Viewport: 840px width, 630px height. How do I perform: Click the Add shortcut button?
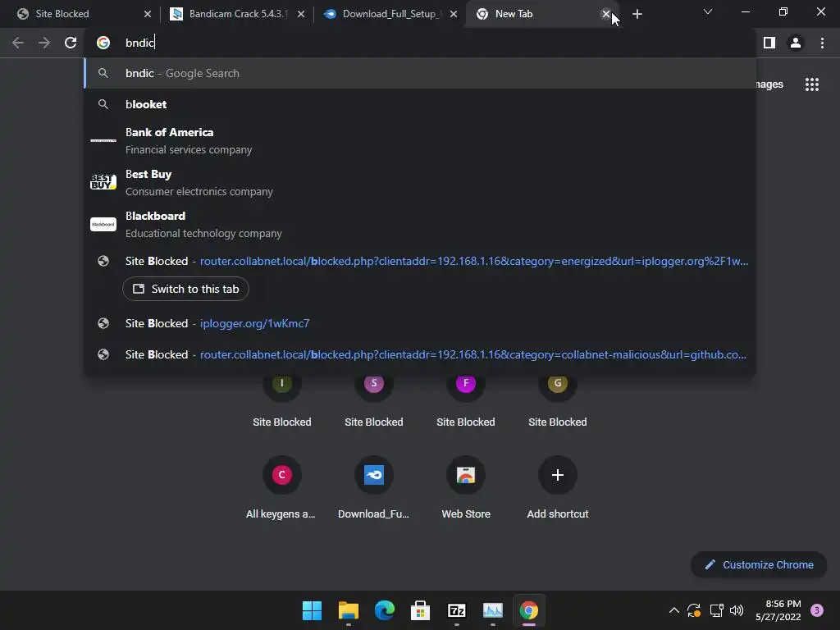pyautogui.click(x=558, y=487)
